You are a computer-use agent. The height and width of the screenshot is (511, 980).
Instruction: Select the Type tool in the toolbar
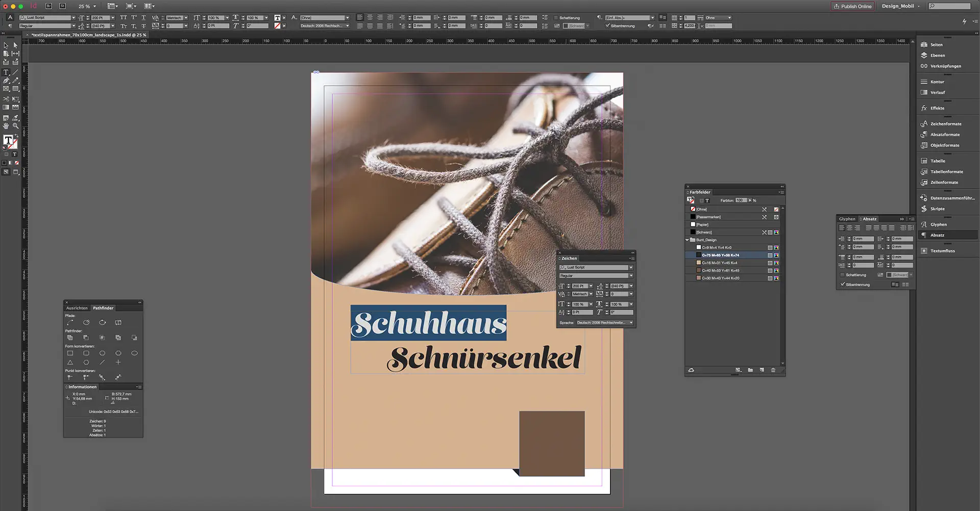pos(6,72)
